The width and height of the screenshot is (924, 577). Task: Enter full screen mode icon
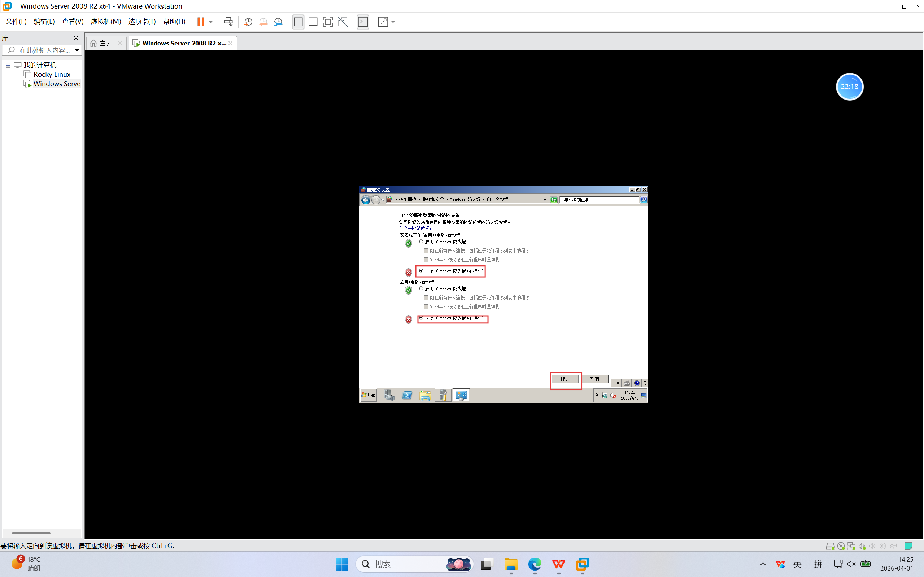point(328,22)
